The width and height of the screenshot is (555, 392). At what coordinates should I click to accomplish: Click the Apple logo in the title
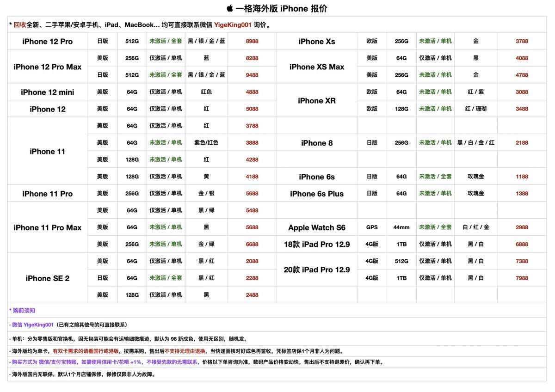click(229, 8)
